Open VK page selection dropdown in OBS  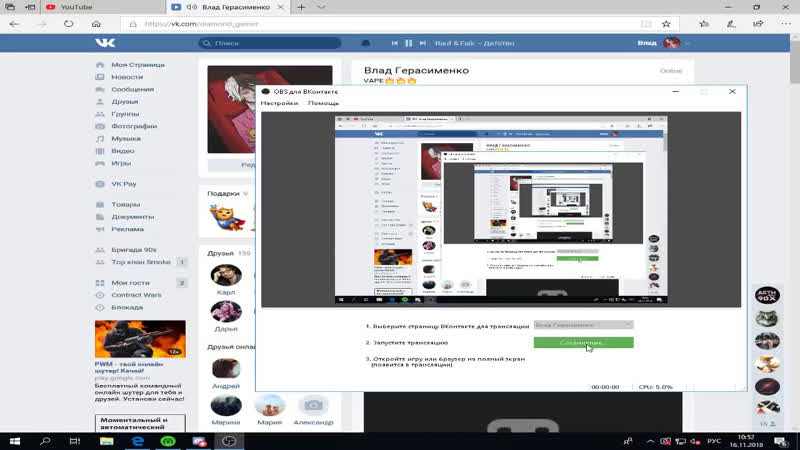(x=584, y=325)
